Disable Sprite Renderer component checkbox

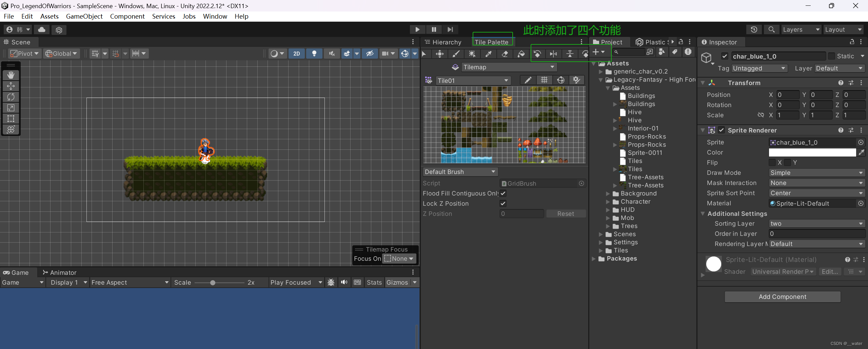(722, 130)
